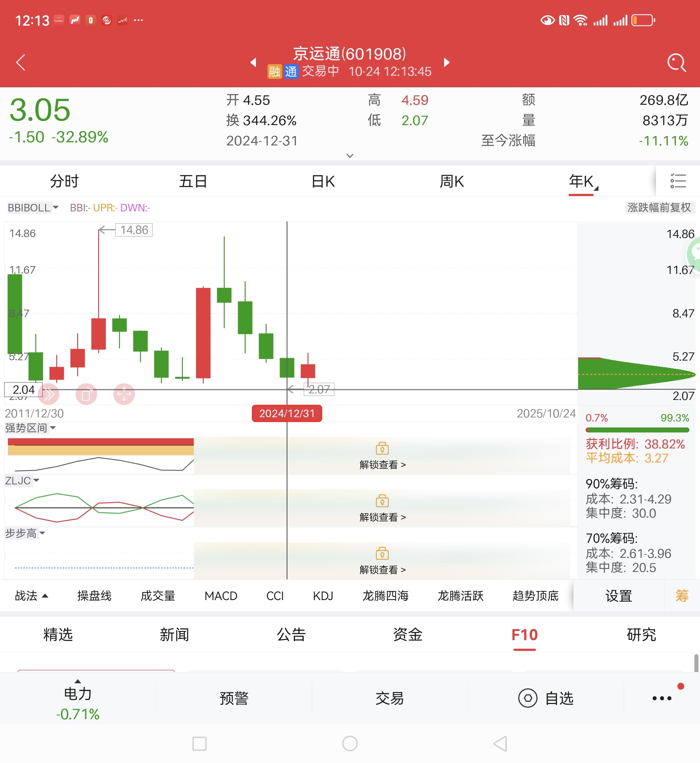The width and height of the screenshot is (700, 763).
Task: Click the green profit ratio bar
Action: [x=637, y=430]
